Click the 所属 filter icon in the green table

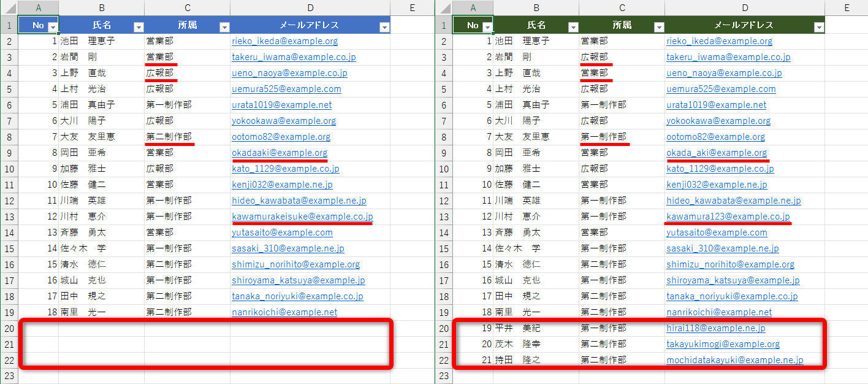(x=660, y=26)
